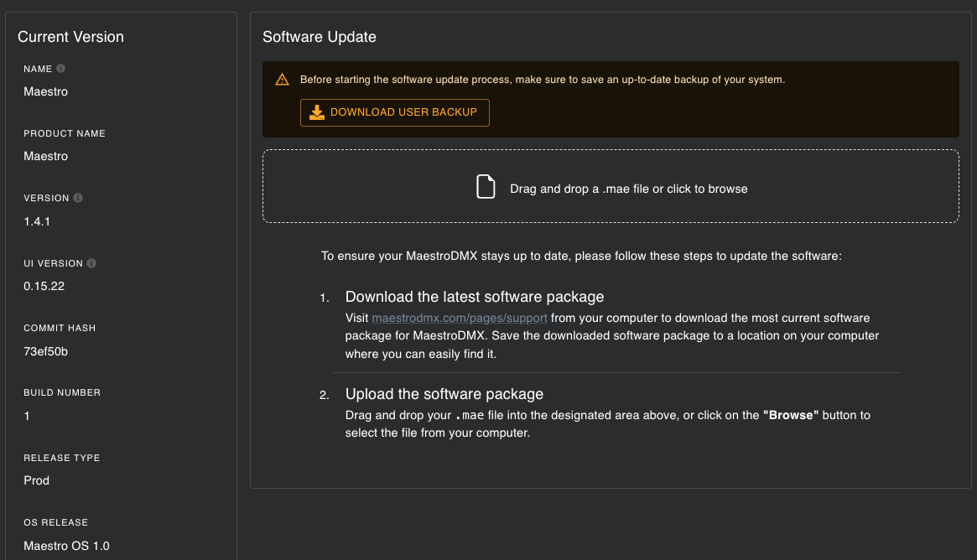Click the OS RELEASE label
The height and width of the screenshot is (560, 977).
[x=55, y=522]
